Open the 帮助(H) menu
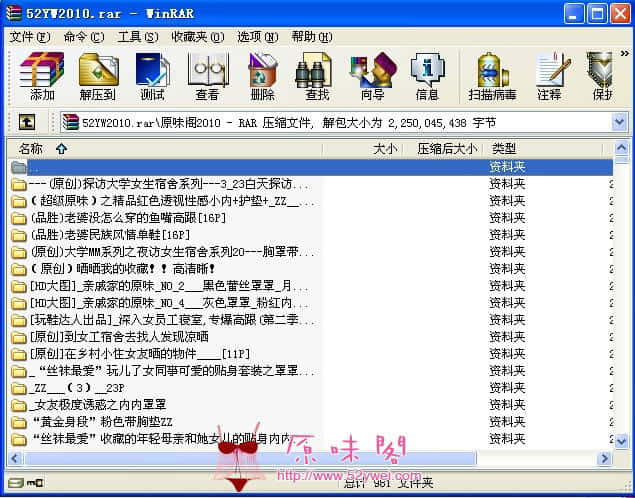Screen dimensions: 635x498 (x=312, y=37)
